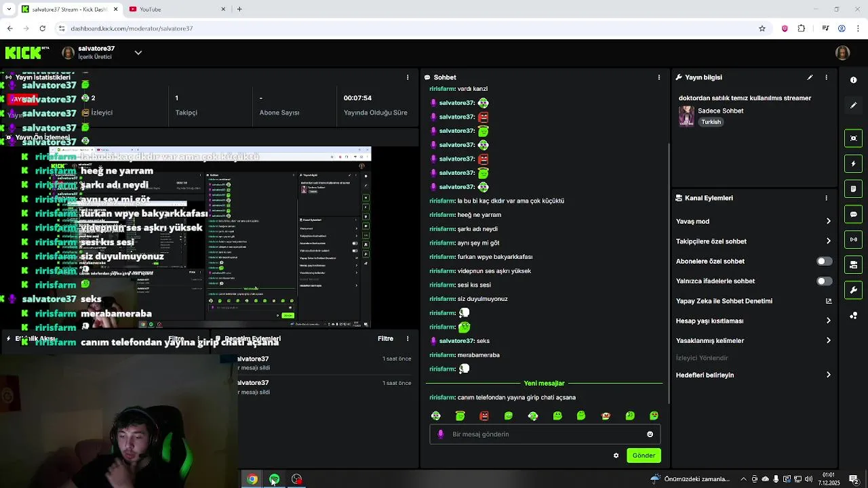
Task: Open the info icon in the right sidebar
Action: click(x=853, y=80)
